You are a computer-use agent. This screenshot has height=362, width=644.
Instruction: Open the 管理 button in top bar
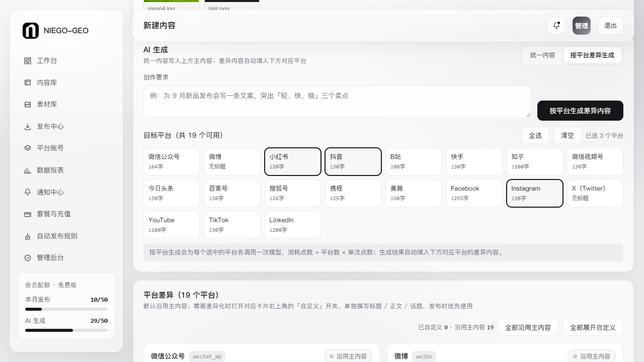click(x=582, y=26)
